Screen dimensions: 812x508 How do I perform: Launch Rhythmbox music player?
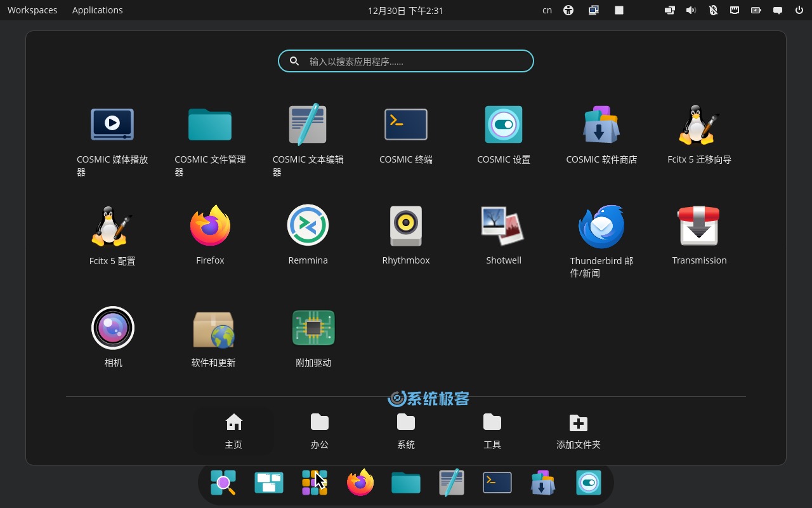coord(406,226)
